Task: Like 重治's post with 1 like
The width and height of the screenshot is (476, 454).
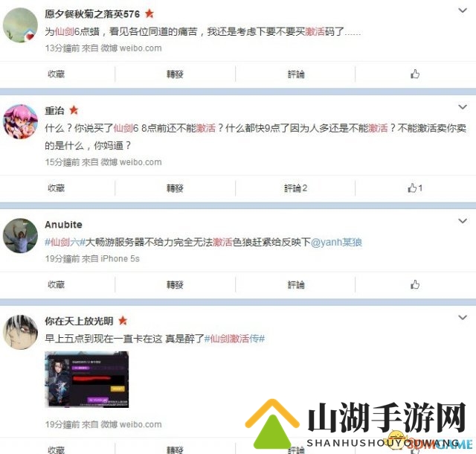Action: [x=415, y=188]
